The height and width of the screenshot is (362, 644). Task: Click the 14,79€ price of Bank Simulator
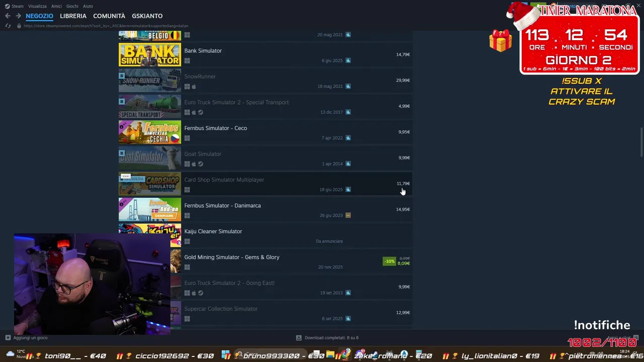pos(403,55)
